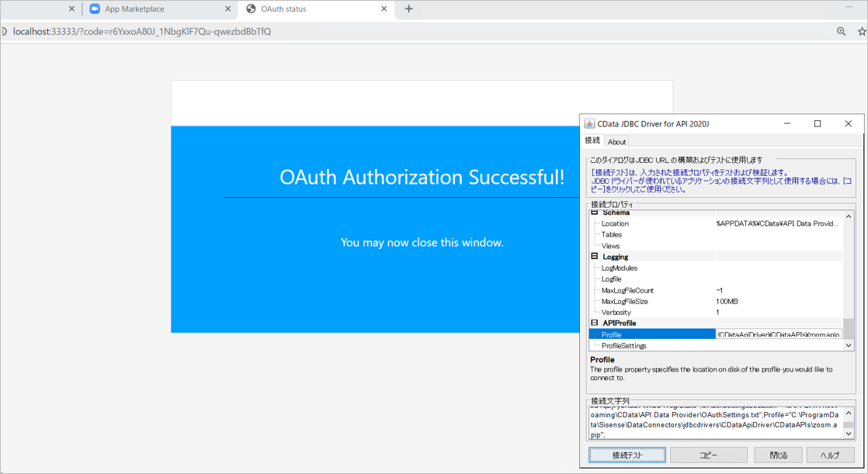868x474 pixels.
Task: Switch to the App Marketplace tab
Action: pos(161,9)
